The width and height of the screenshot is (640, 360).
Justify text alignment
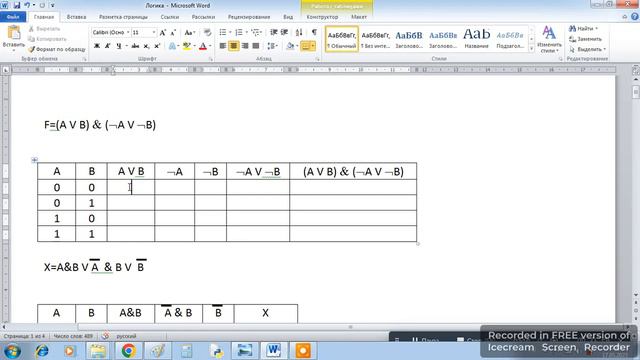[256, 46]
